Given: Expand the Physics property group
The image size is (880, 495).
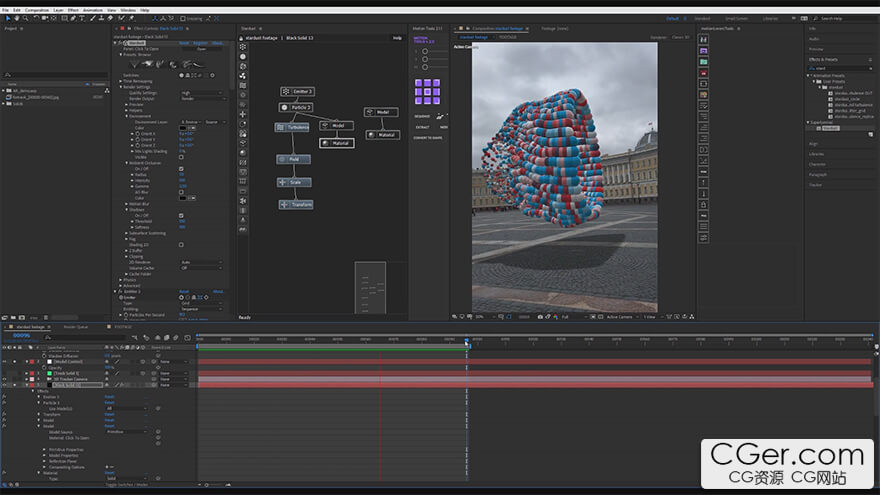Looking at the screenshot, I should pos(121,279).
